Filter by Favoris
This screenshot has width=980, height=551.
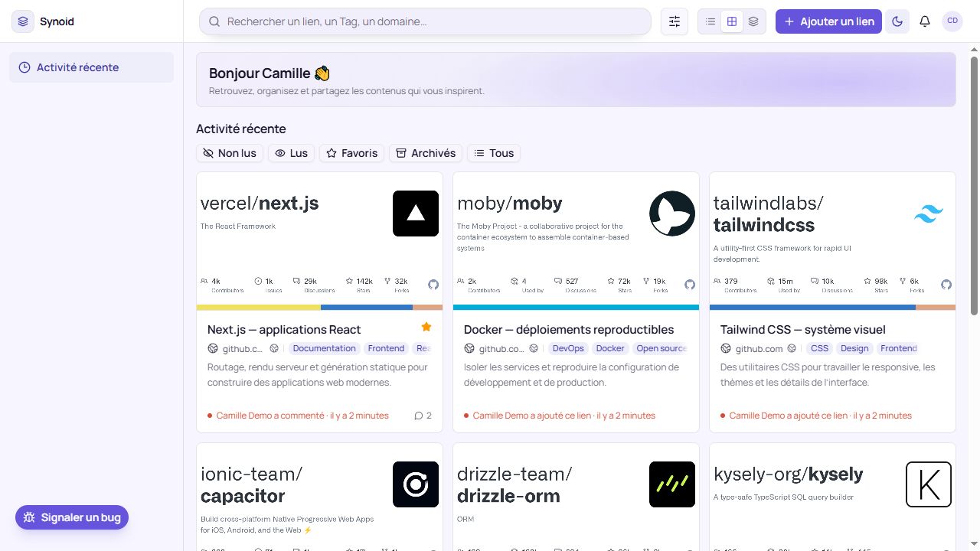[352, 153]
